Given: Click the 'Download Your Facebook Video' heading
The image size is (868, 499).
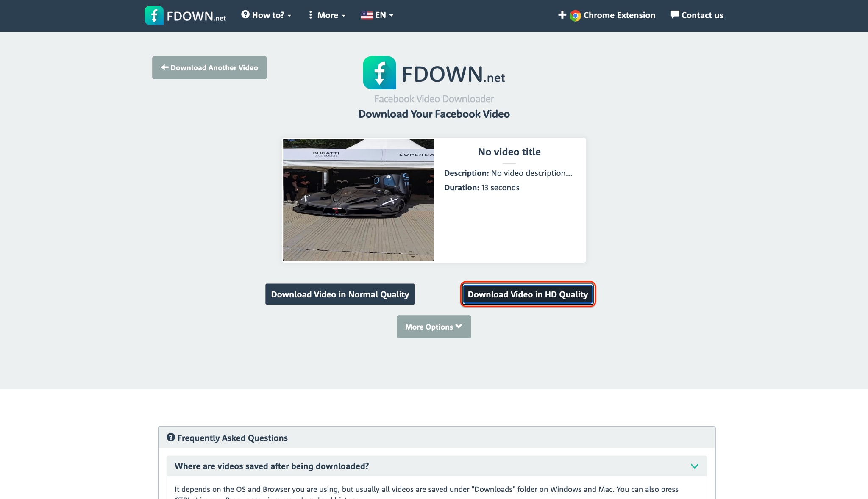Looking at the screenshot, I should (434, 114).
